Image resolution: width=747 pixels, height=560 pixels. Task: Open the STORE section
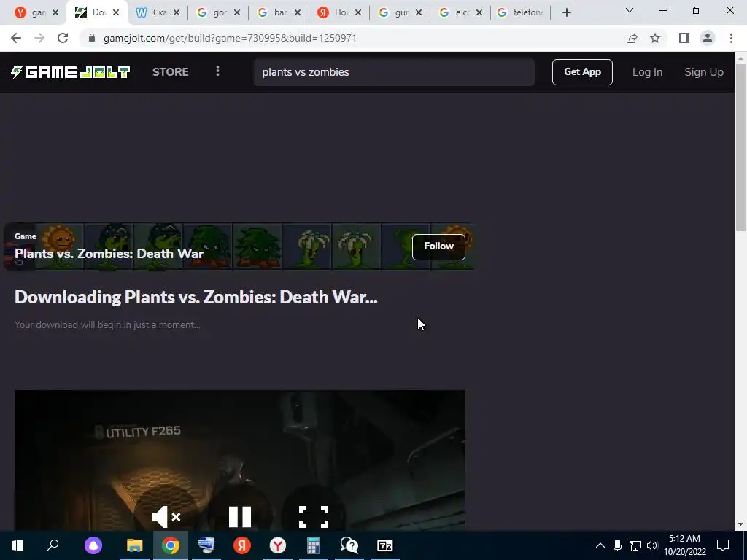coord(171,72)
